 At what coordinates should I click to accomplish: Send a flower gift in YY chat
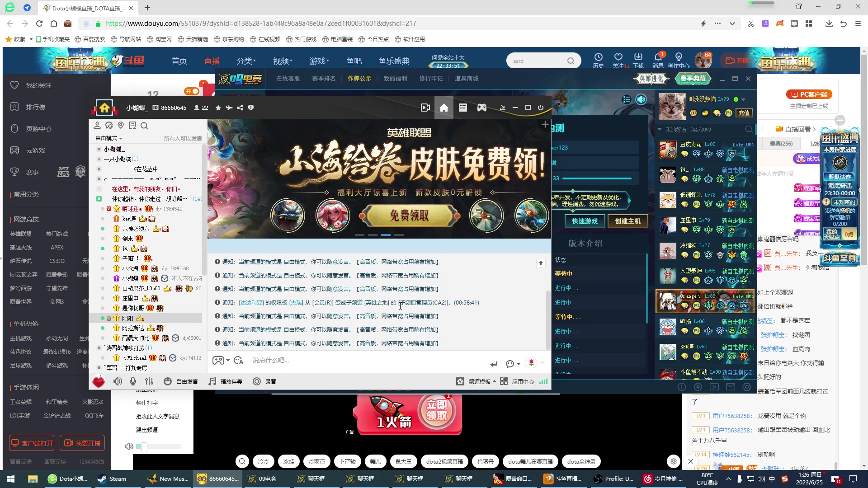tap(531, 362)
